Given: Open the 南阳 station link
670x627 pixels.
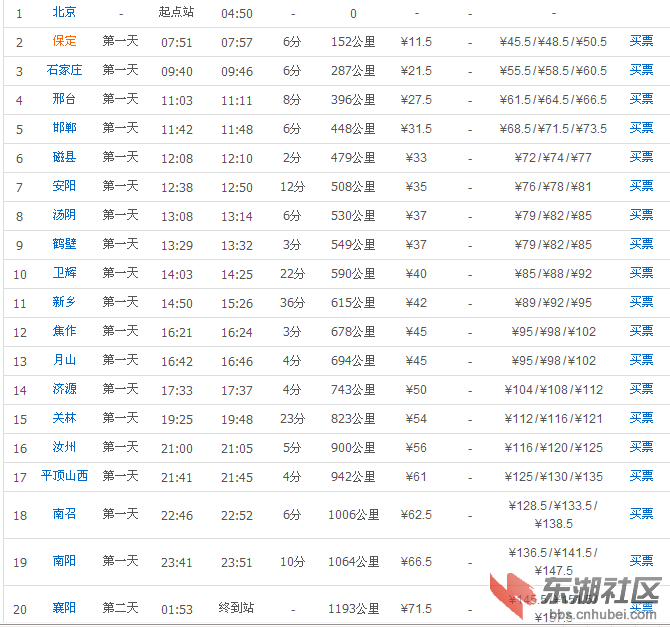Looking at the screenshot, I should (64, 560).
